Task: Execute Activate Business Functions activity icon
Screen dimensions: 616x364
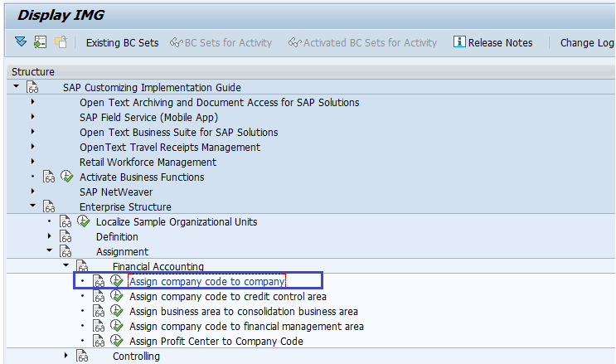Action: tap(67, 177)
